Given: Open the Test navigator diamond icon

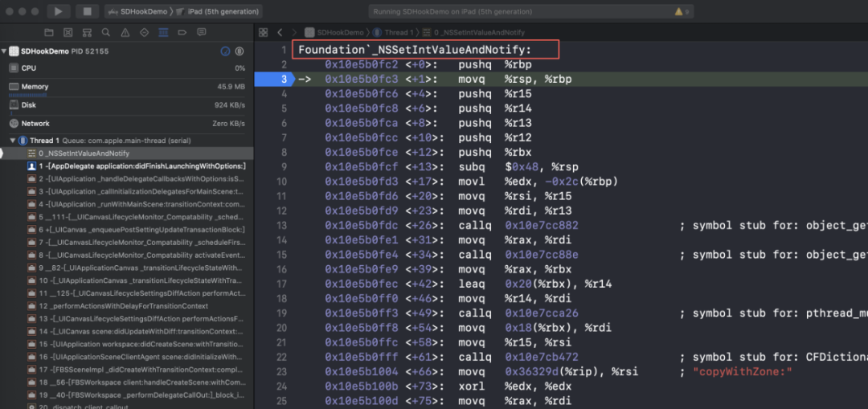Looking at the screenshot, I should (x=144, y=33).
